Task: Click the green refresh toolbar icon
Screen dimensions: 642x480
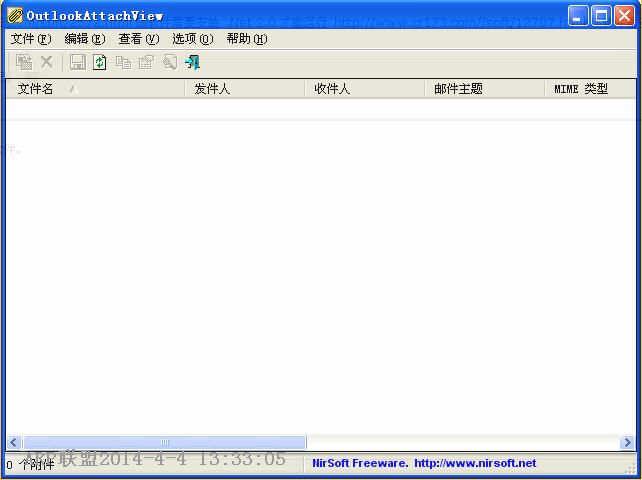Action: pos(99,62)
